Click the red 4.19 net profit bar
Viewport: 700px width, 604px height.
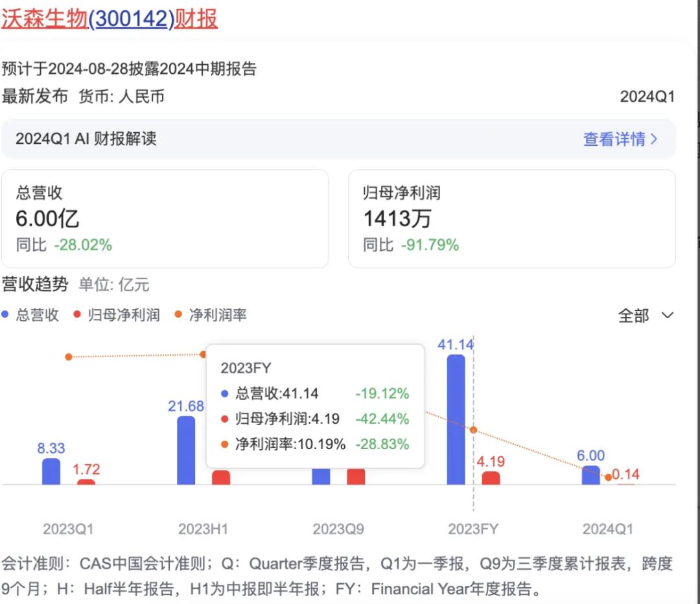(491, 476)
